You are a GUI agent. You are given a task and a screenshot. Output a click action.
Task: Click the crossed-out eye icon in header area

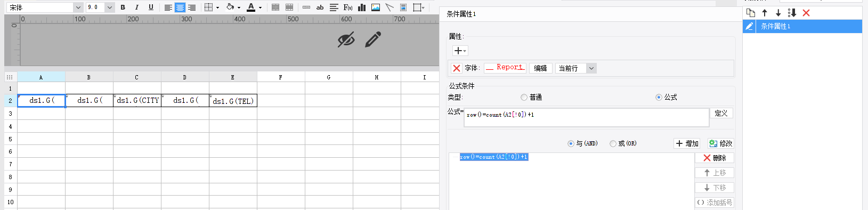pyautogui.click(x=346, y=39)
